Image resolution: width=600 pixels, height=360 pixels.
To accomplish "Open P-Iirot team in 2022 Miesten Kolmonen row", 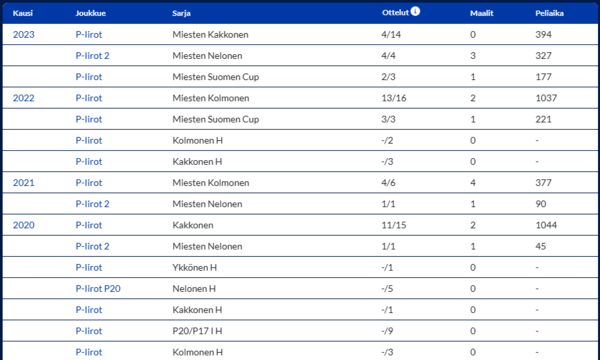I will 89,98.
